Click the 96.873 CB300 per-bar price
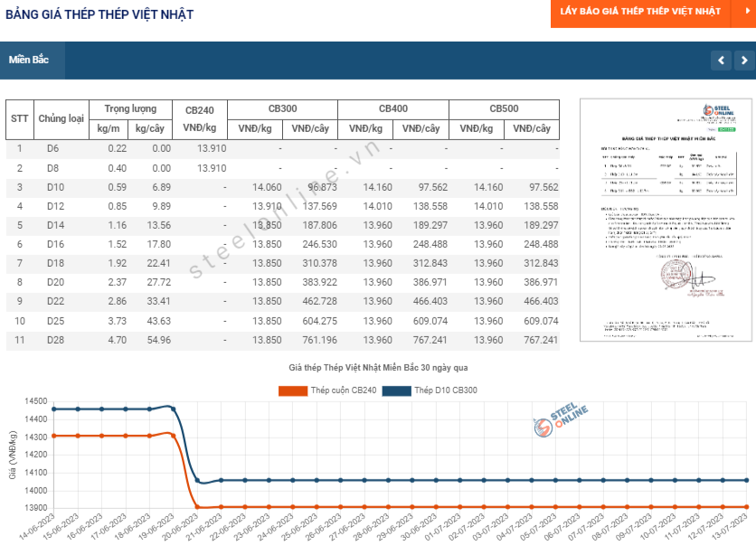 tap(322, 187)
